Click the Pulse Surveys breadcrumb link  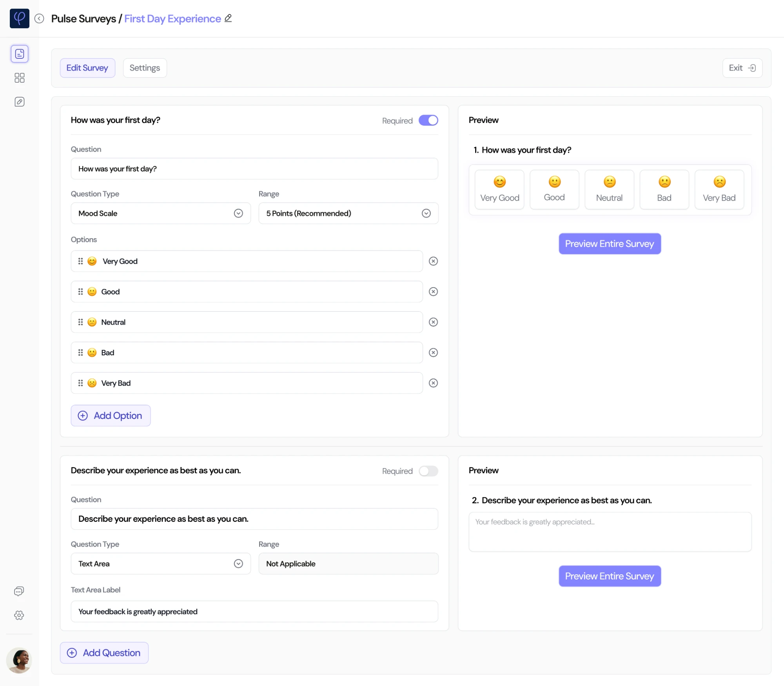click(x=83, y=18)
